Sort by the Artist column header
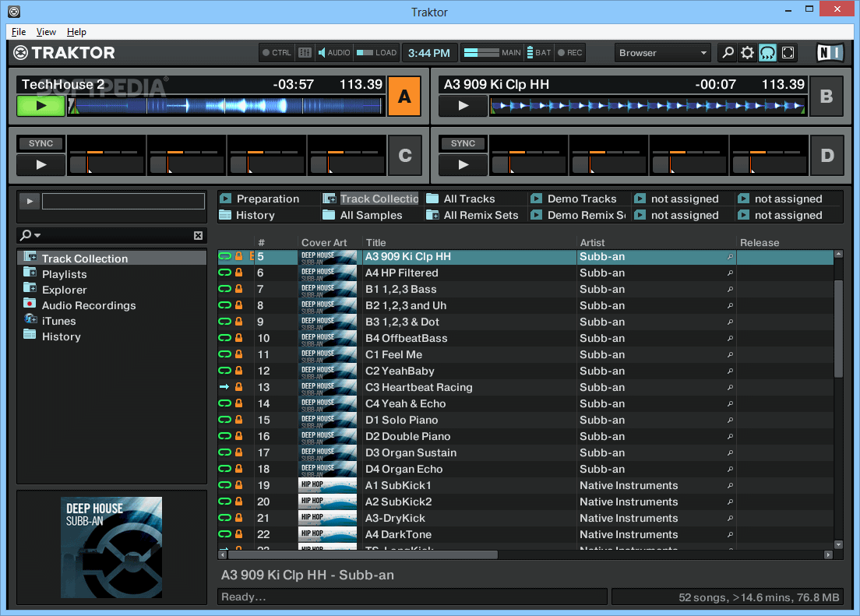Image resolution: width=860 pixels, height=616 pixels. pos(656,242)
